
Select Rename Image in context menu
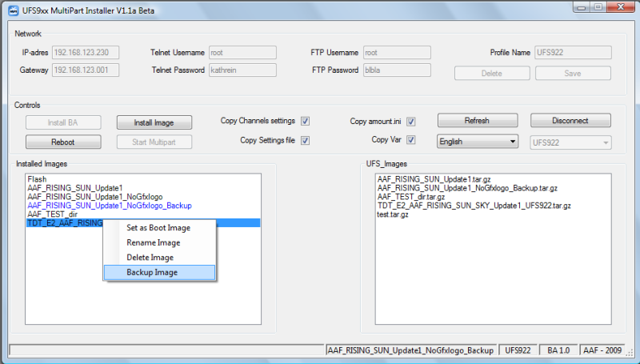pyautogui.click(x=154, y=242)
